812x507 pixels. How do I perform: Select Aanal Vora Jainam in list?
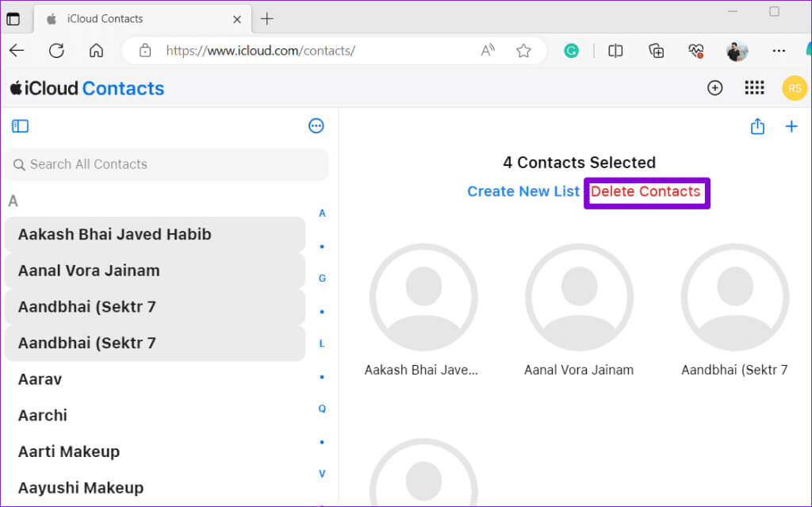155,271
